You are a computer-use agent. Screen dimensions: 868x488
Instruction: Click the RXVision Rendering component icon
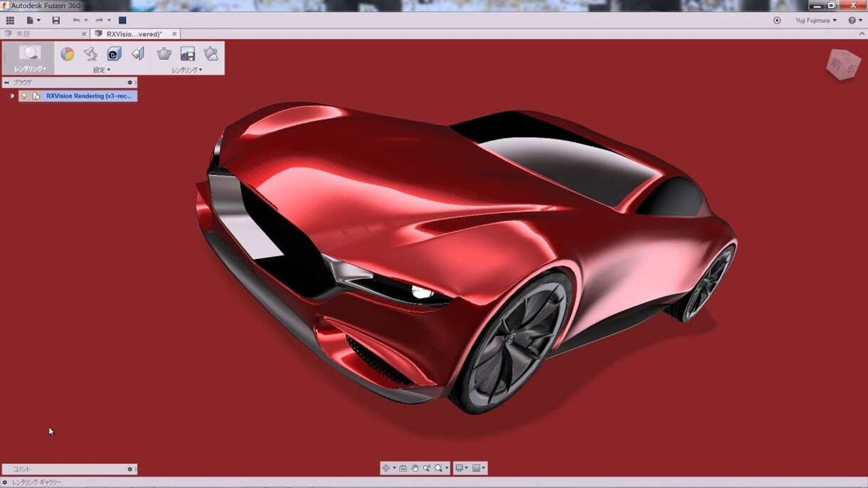(36, 96)
